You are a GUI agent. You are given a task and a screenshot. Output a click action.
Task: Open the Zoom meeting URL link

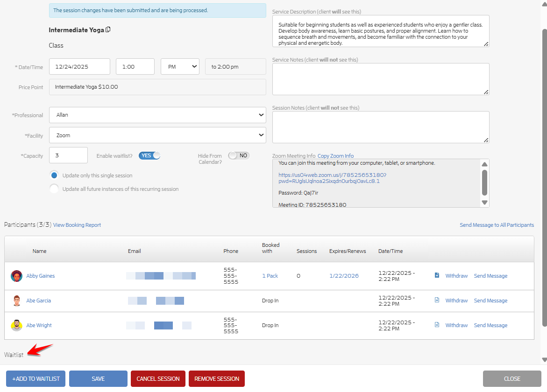(x=332, y=178)
